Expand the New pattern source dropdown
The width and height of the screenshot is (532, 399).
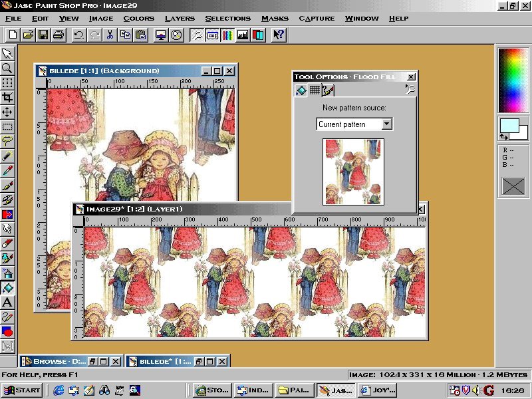click(387, 124)
